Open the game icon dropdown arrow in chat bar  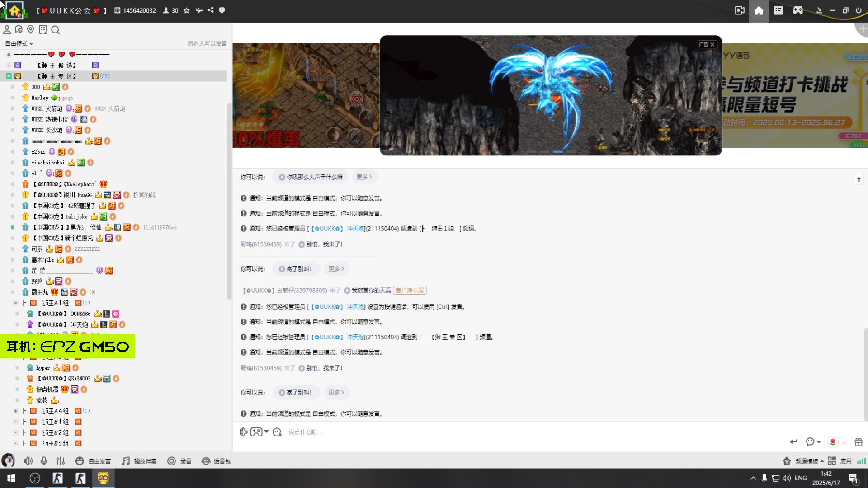266,432
